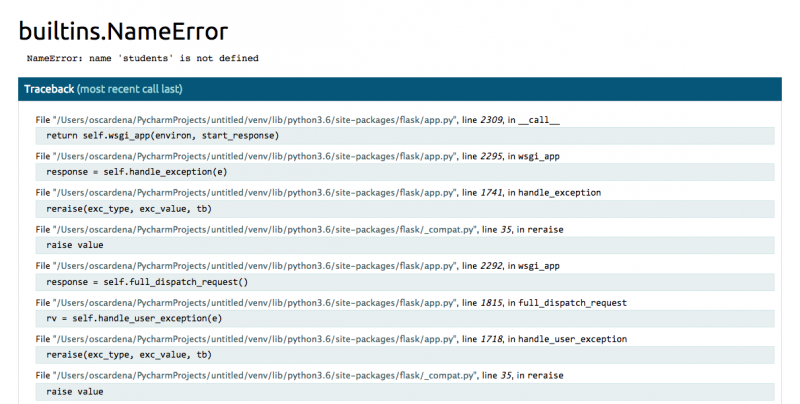800x404 pixels.
Task: Select frame app.py line 2292 wsgi_app
Action: point(297,266)
